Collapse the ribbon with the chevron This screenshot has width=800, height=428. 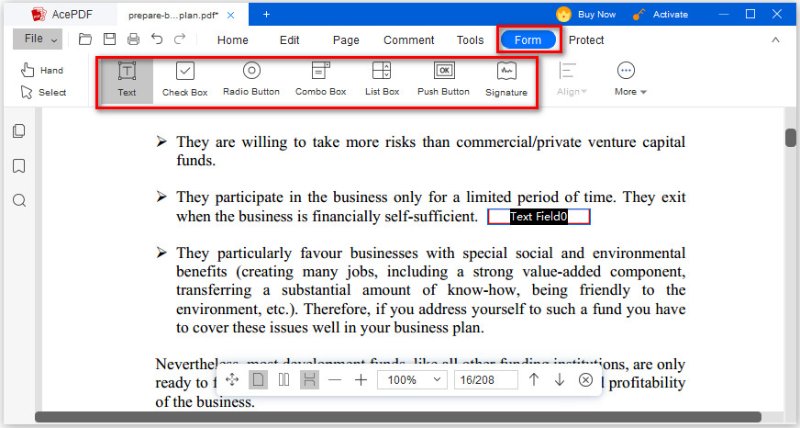pyautogui.click(x=776, y=40)
